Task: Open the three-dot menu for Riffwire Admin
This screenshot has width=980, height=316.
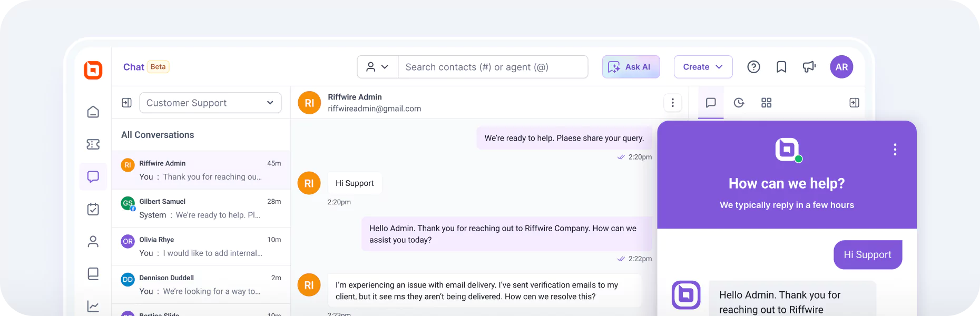Action: 672,103
